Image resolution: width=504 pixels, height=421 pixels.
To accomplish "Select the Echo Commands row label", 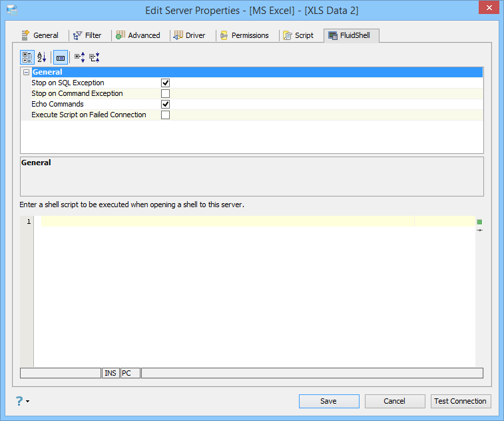I will click(57, 104).
